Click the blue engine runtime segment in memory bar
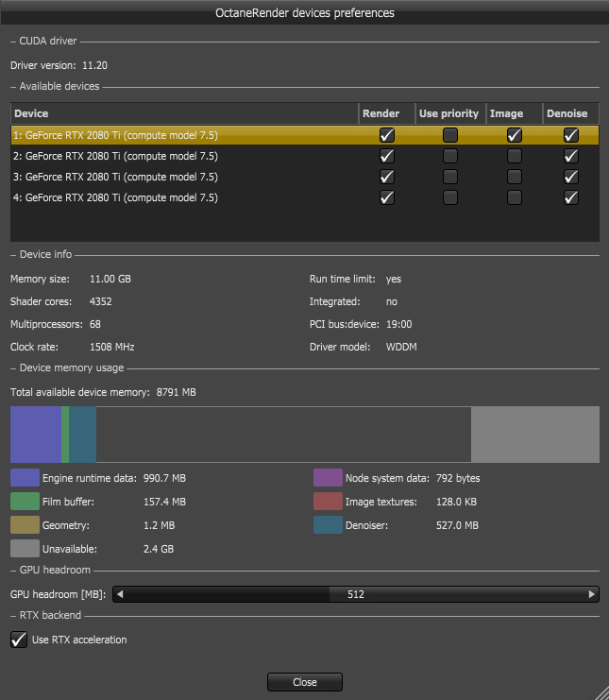 36,435
